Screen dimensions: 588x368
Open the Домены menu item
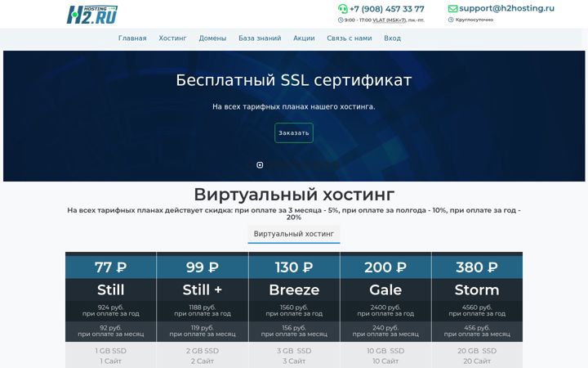pyautogui.click(x=212, y=38)
